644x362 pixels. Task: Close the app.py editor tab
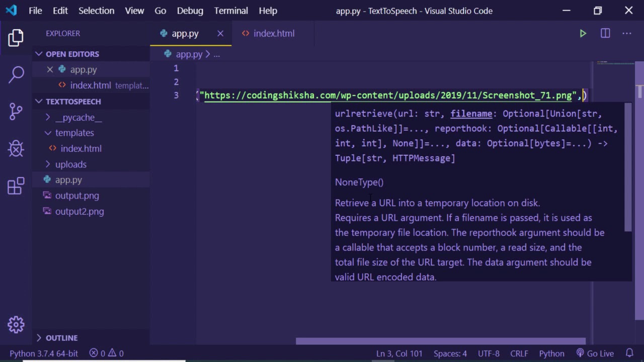click(x=220, y=34)
